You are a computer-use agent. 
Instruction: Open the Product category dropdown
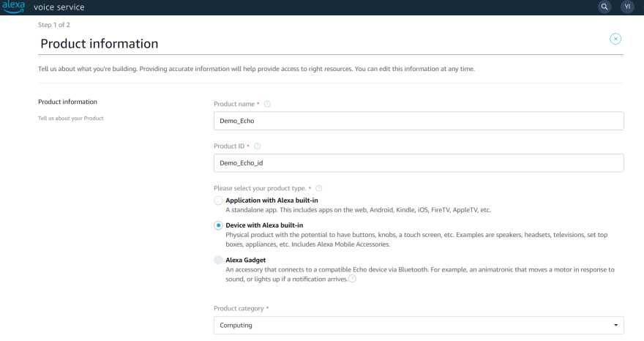419,325
